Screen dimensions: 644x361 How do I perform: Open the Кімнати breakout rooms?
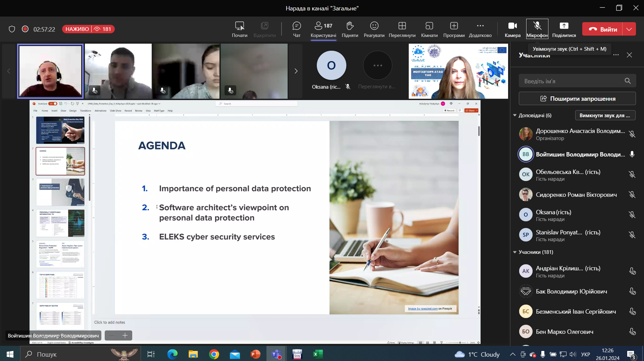(x=429, y=29)
